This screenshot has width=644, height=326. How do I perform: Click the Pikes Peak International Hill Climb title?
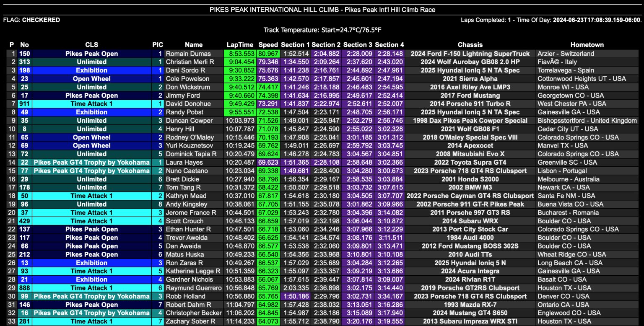click(x=322, y=10)
